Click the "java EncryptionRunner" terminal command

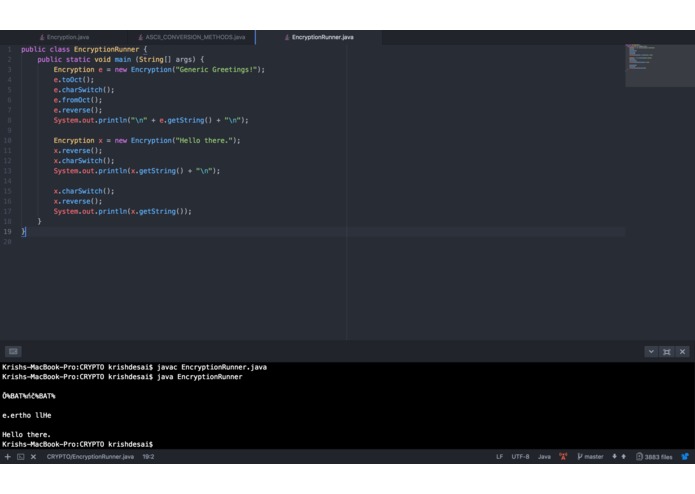[x=199, y=377]
